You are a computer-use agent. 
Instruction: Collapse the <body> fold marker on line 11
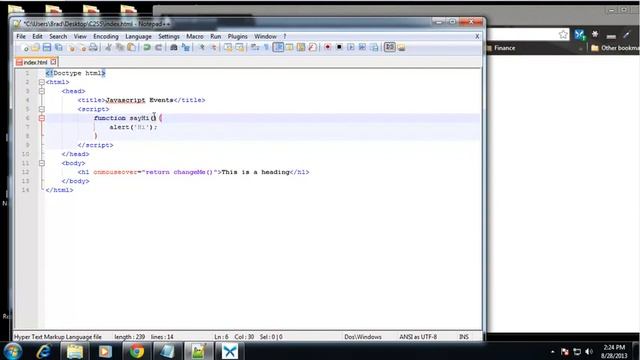click(42, 163)
